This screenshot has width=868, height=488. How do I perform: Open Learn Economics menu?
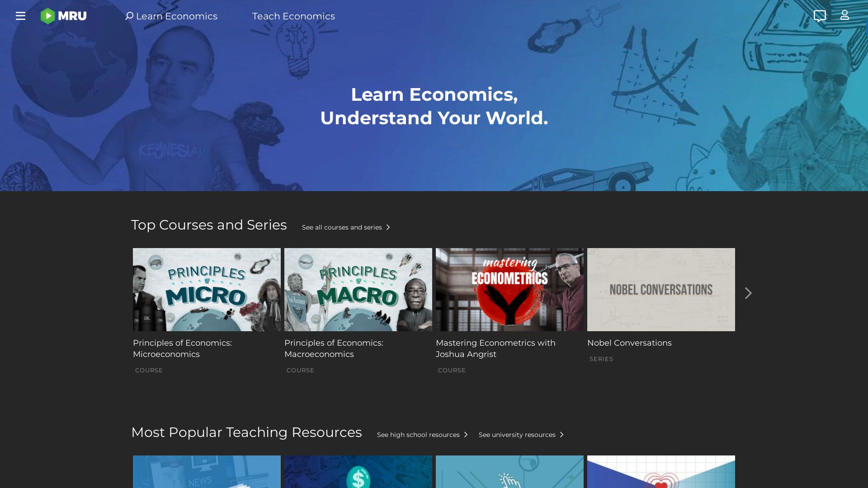click(x=177, y=16)
